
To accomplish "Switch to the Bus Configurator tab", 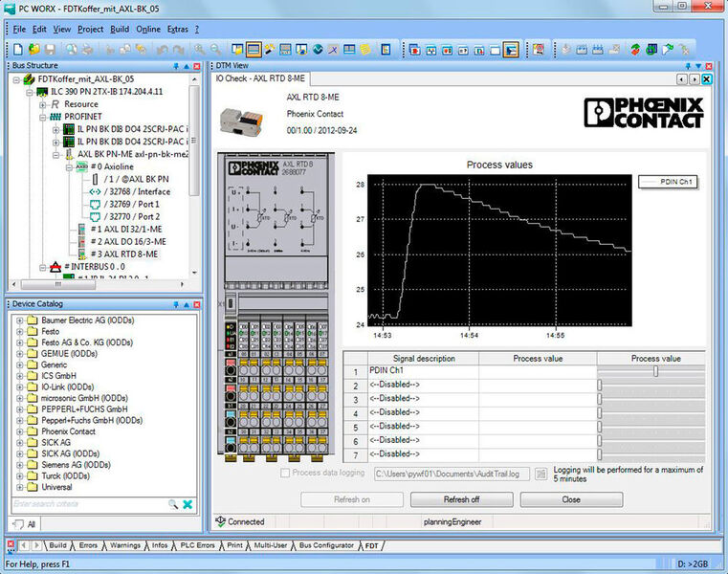I will pos(326,545).
